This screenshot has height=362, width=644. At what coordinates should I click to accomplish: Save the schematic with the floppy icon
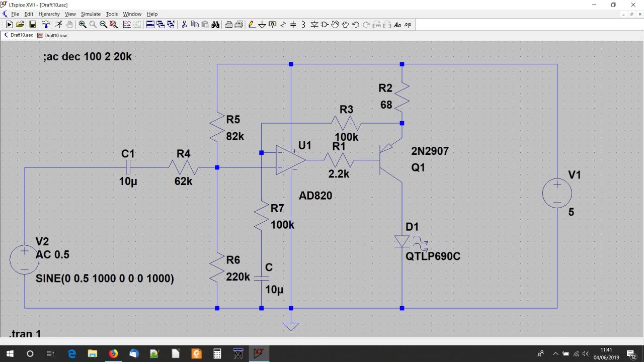click(33, 24)
